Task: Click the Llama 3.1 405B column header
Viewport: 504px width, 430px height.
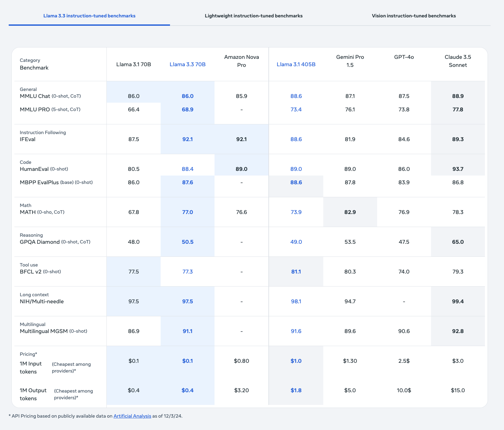Action: (x=296, y=64)
